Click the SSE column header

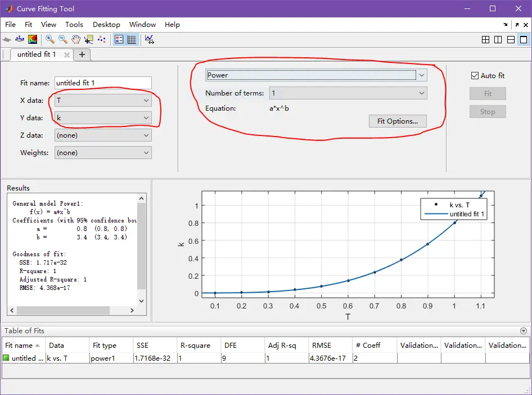coord(155,345)
